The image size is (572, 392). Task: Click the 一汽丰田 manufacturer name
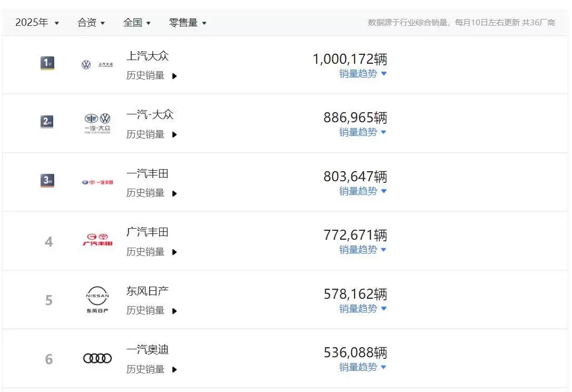(147, 173)
